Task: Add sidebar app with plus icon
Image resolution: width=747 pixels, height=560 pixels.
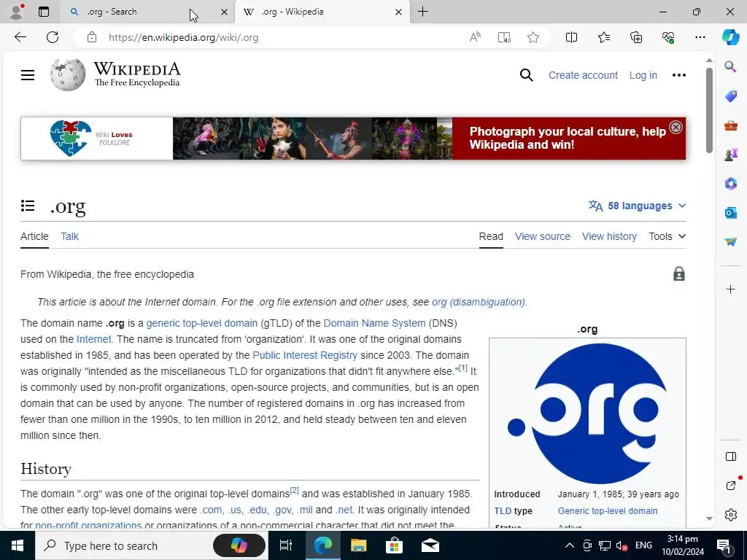Action: (730, 289)
